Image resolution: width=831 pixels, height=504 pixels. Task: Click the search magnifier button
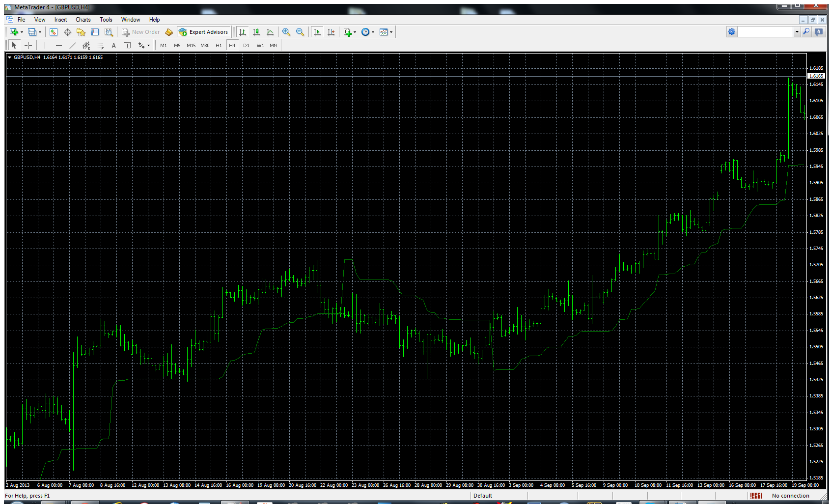point(806,31)
